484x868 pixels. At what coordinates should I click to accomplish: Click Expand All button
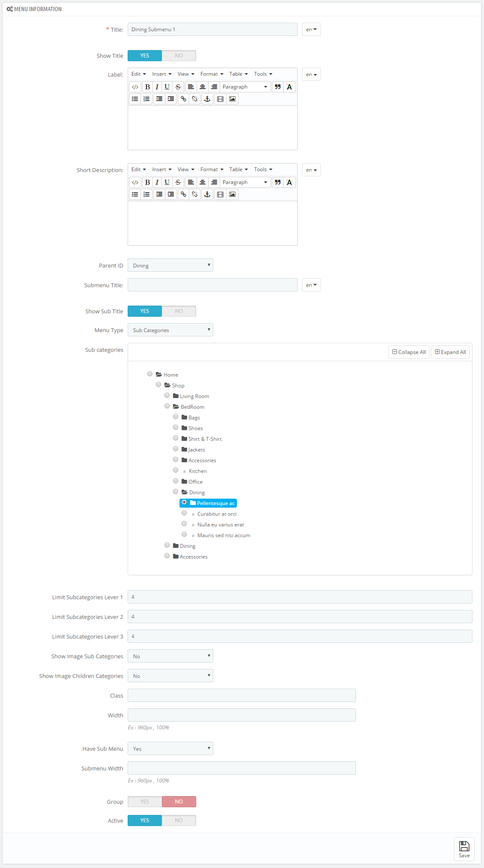click(x=451, y=352)
